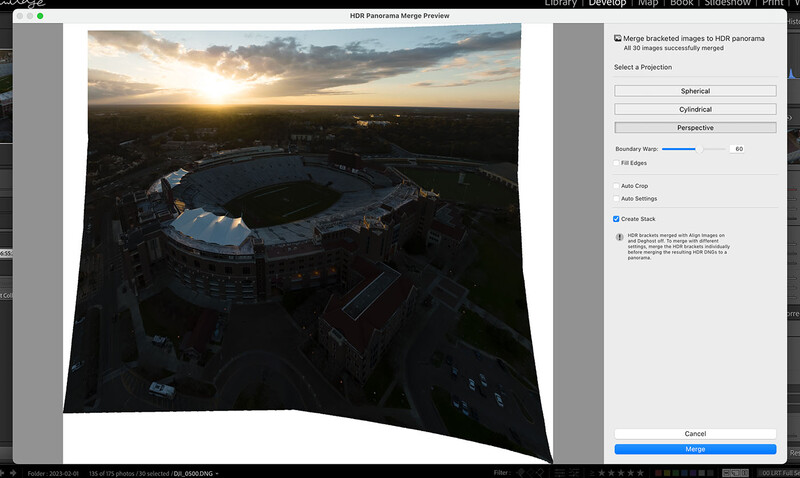Click 'Folder : 2023-02-01' source text in filmstrip
This screenshot has width=800, height=478.
53,473
